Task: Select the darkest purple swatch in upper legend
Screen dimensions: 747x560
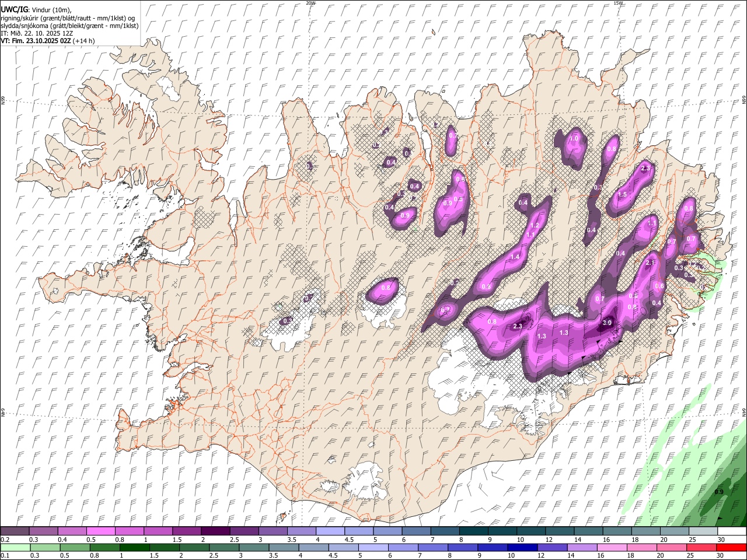Action: click(x=216, y=531)
